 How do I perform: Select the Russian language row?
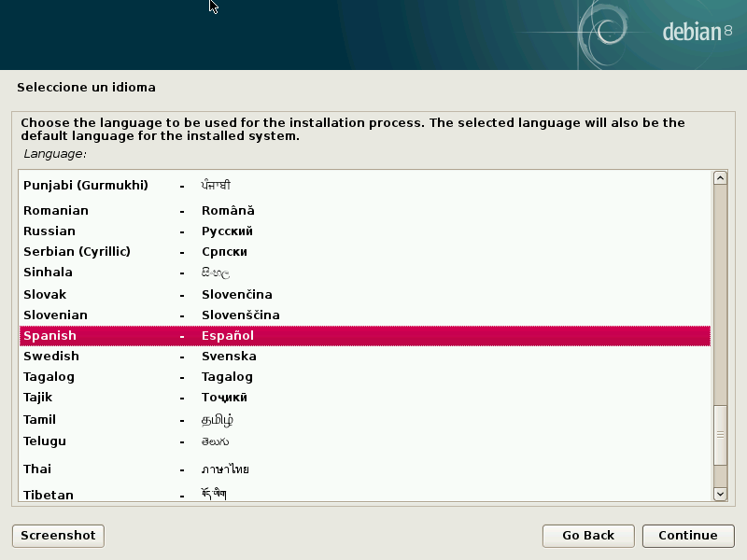point(49,231)
